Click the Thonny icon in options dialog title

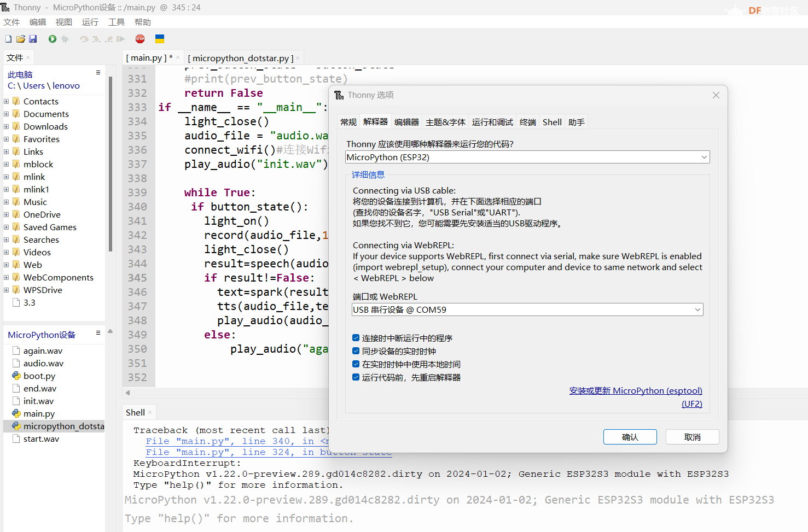(339, 95)
